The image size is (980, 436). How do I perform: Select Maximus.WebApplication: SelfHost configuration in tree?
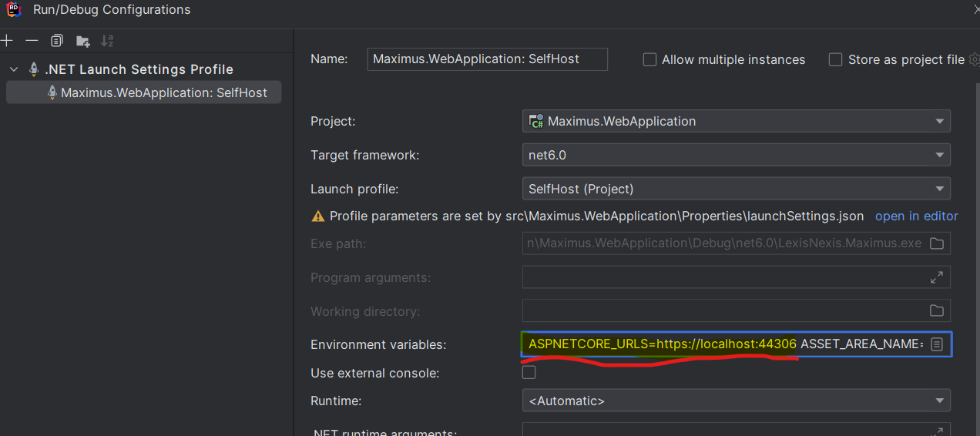163,92
